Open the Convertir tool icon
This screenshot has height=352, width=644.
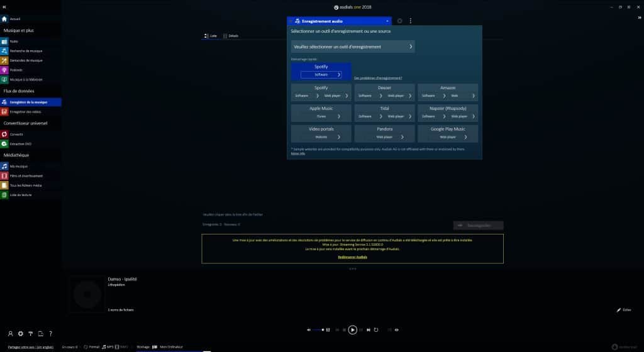point(4,134)
